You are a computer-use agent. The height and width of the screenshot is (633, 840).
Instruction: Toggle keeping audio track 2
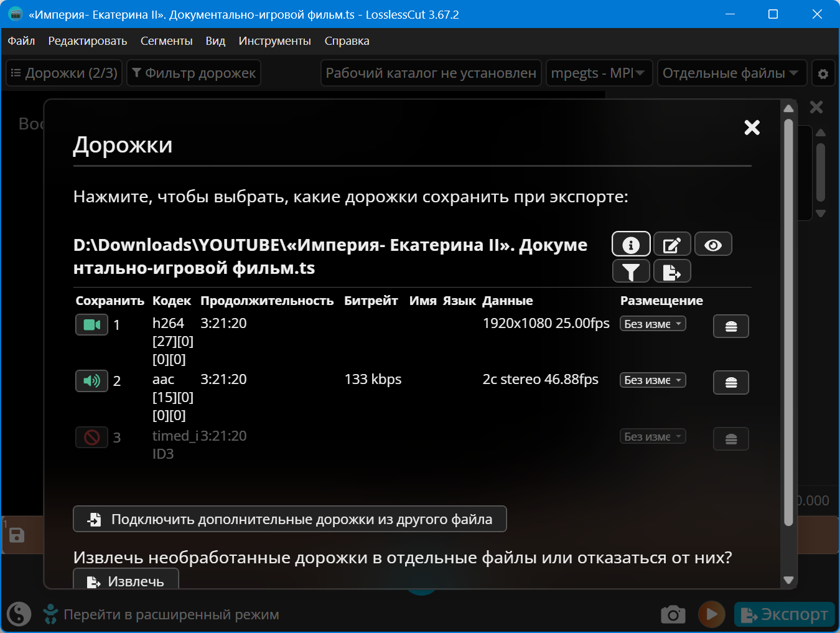(x=91, y=381)
